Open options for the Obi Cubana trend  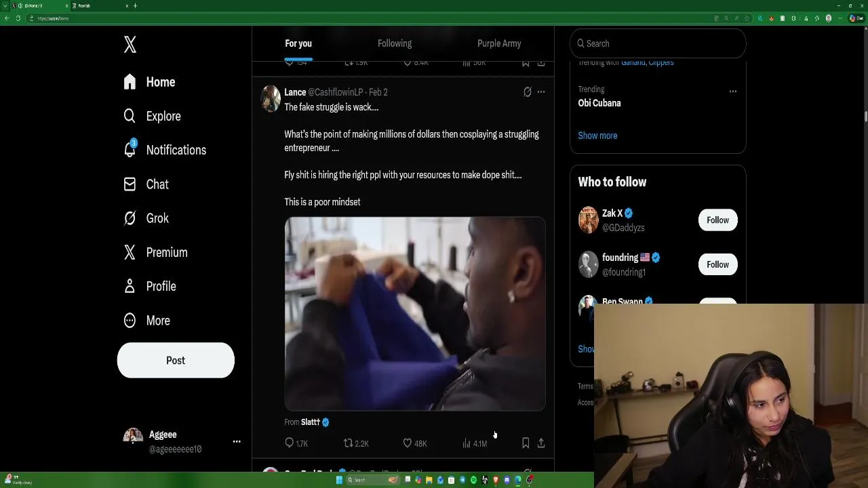coord(732,91)
